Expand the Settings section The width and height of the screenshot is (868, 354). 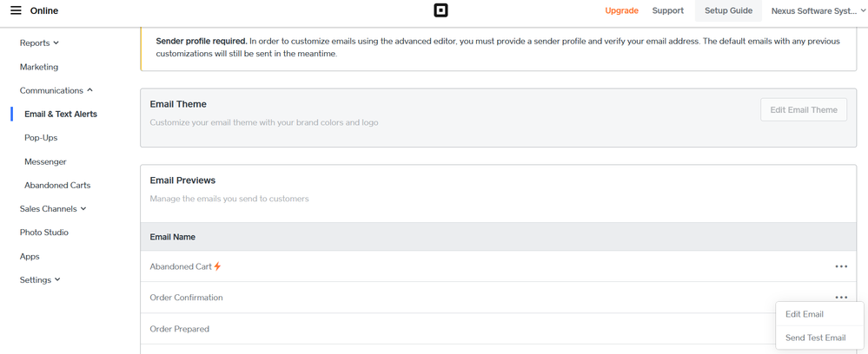click(40, 280)
